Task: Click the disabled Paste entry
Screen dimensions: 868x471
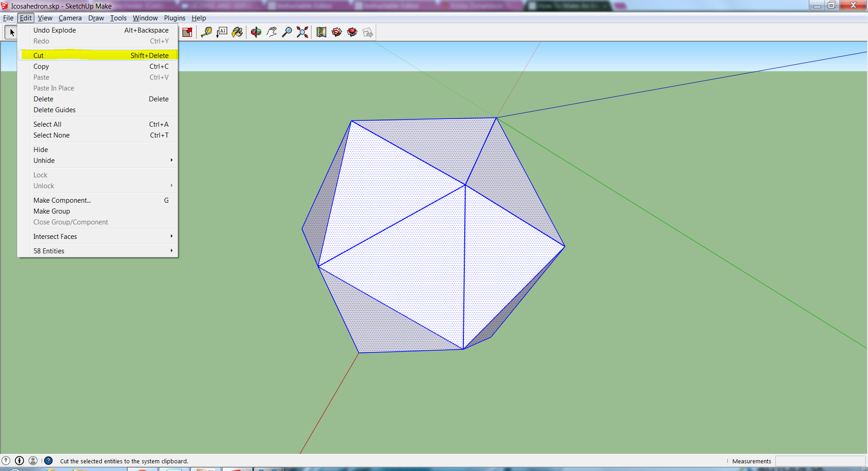Action: tap(98, 77)
